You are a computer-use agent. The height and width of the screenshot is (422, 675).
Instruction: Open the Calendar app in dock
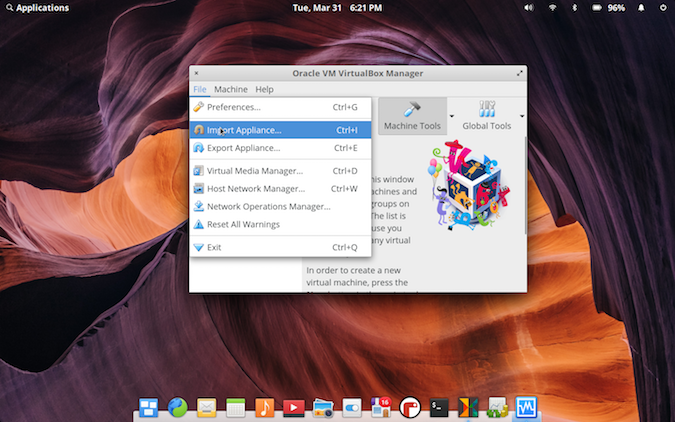point(235,407)
